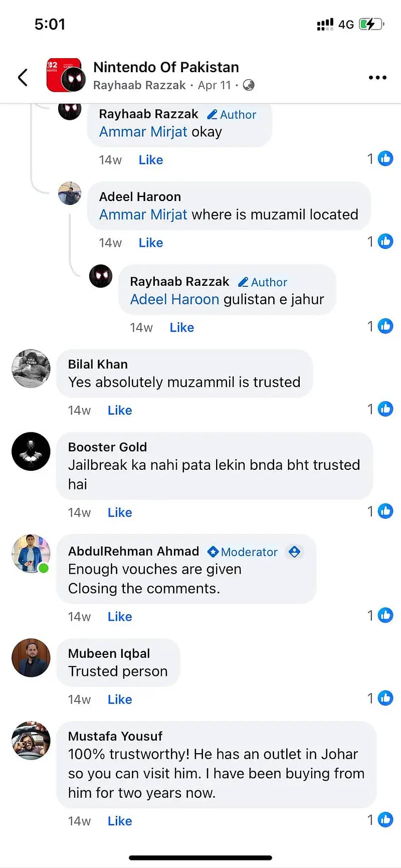Tap thumbs-up reaction on Mustafa Yousuf's comment
401x868 pixels.
[x=385, y=819]
